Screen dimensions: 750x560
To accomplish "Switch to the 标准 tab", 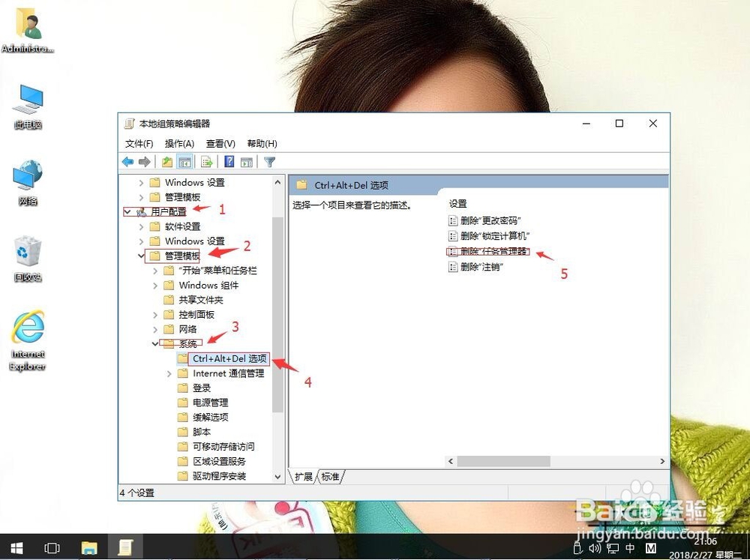I will (330, 476).
